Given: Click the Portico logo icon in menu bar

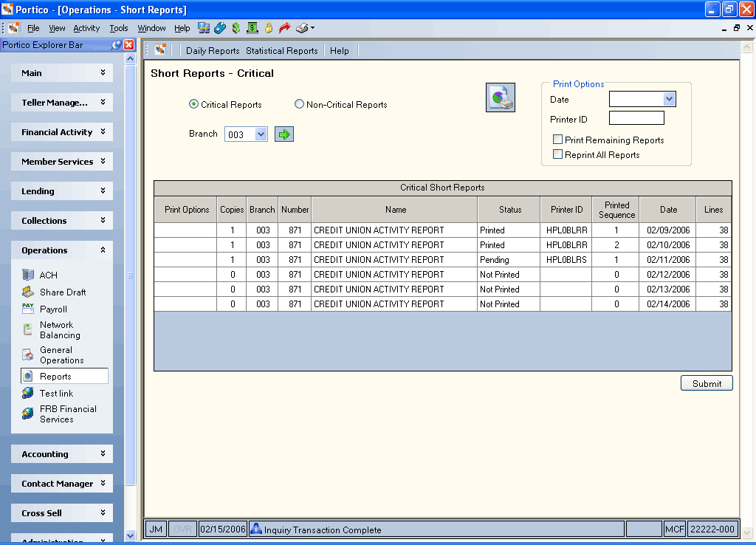Looking at the screenshot, I should 14,28.
